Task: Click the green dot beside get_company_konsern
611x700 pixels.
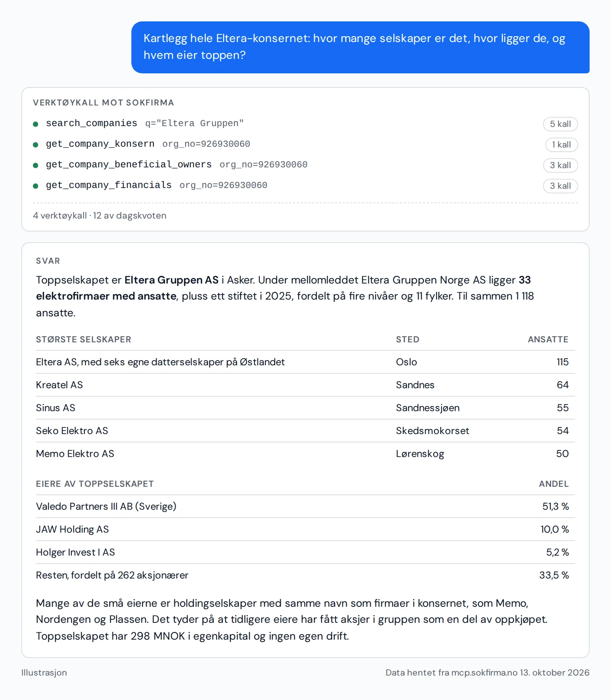Action: 36,145
